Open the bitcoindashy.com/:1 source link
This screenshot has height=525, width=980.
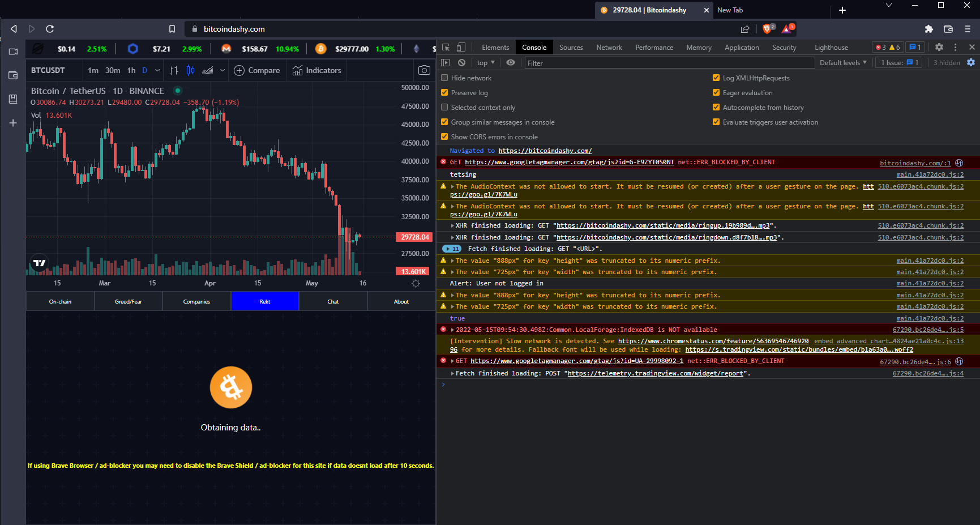[915, 163]
